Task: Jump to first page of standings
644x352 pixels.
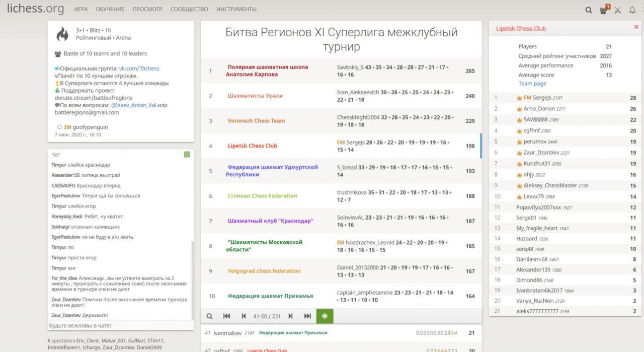Action: (x=226, y=316)
